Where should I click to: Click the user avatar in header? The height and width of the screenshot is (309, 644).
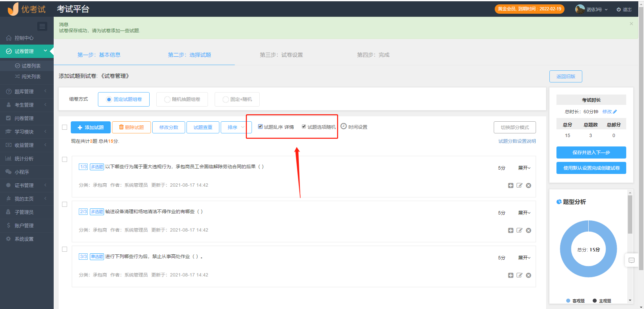[580, 9]
